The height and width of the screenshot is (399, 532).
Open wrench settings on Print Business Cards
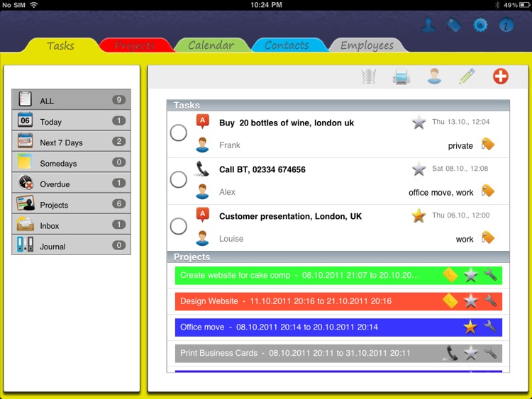pyautogui.click(x=490, y=352)
